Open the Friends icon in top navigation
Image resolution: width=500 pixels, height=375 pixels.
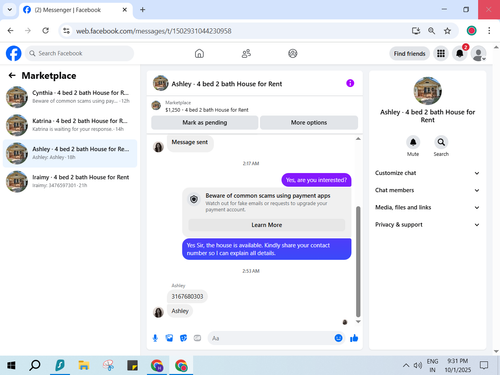[x=246, y=53]
